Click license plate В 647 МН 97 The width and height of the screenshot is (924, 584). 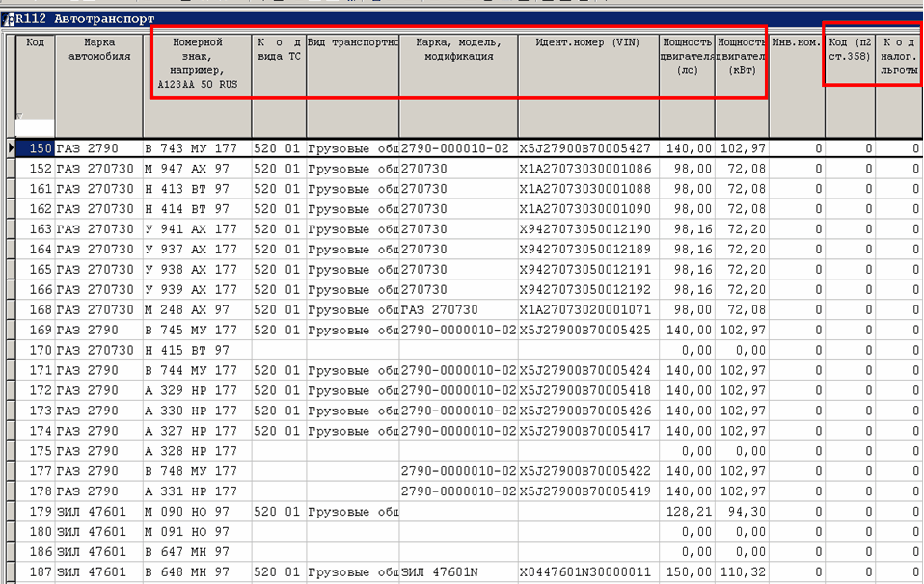tap(187, 552)
